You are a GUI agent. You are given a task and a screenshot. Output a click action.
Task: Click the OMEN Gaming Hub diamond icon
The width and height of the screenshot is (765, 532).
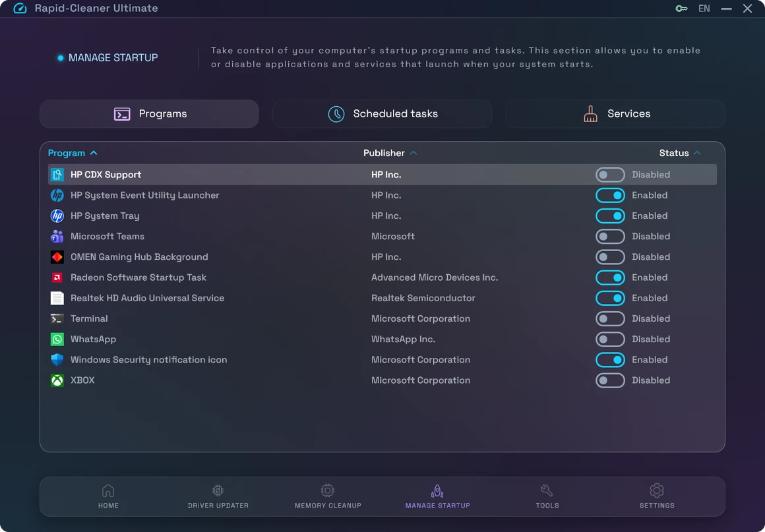pyautogui.click(x=57, y=256)
